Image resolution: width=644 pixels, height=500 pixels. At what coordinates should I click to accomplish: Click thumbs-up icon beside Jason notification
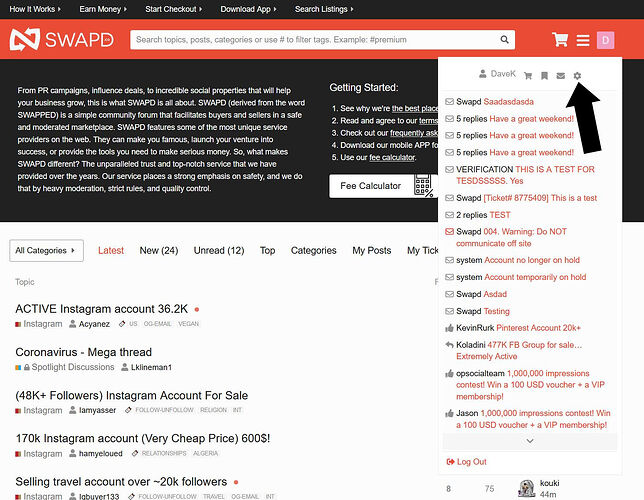(449, 413)
